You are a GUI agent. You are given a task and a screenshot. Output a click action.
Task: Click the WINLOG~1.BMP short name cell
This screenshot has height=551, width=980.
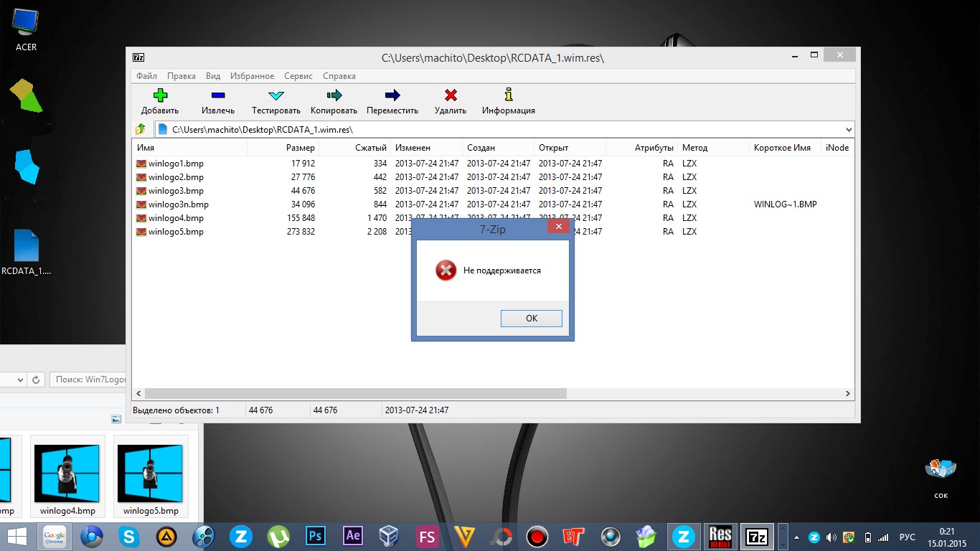[785, 204]
